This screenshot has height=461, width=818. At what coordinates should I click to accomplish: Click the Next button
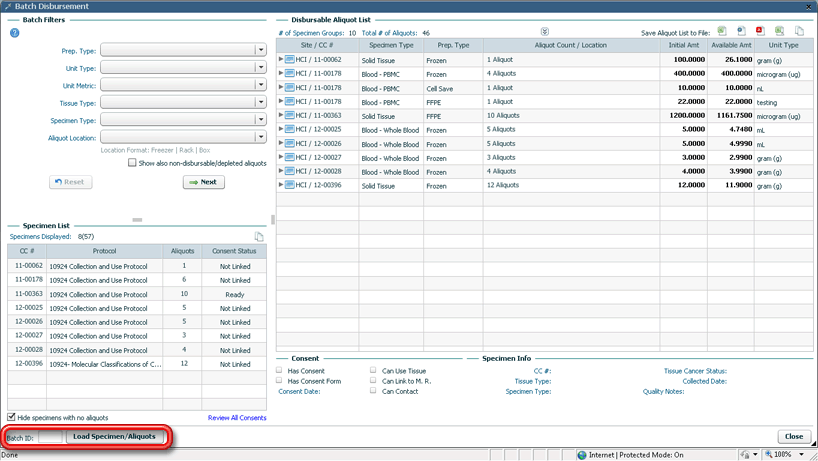[x=204, y=182]
